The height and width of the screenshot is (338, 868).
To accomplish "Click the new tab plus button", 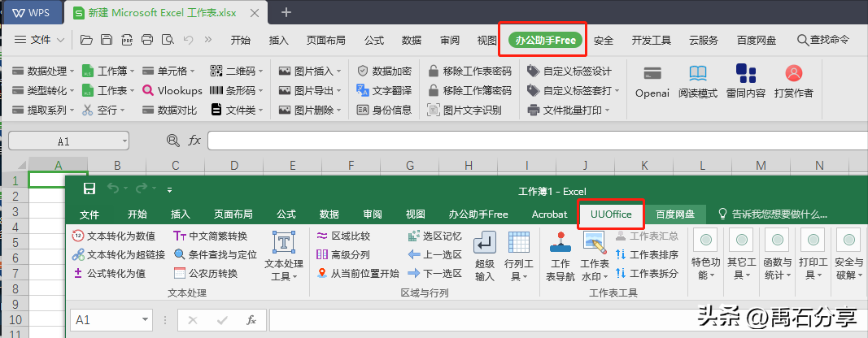I will (286, 11).
